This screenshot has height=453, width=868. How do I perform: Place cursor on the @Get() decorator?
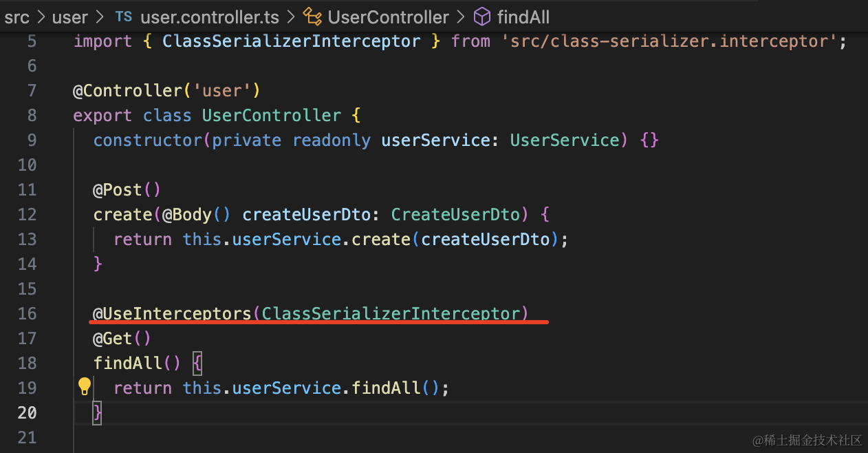tap(122, 339)
